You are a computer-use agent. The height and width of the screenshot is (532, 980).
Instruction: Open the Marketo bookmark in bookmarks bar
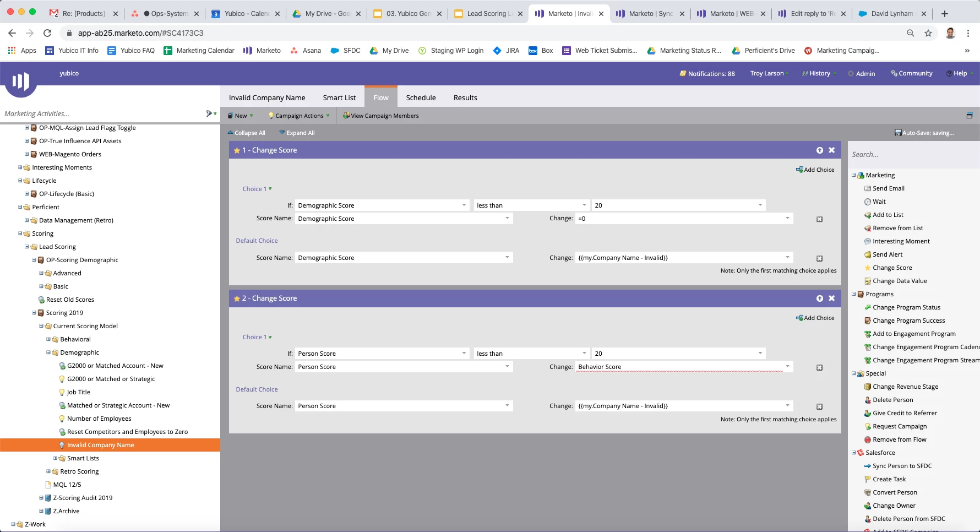pyautogui.click(x=262, y=50)
